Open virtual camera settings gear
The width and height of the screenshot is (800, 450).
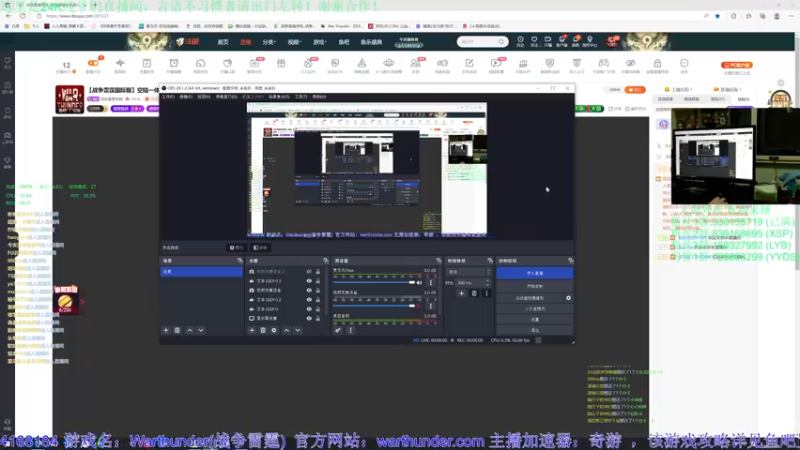568,298
